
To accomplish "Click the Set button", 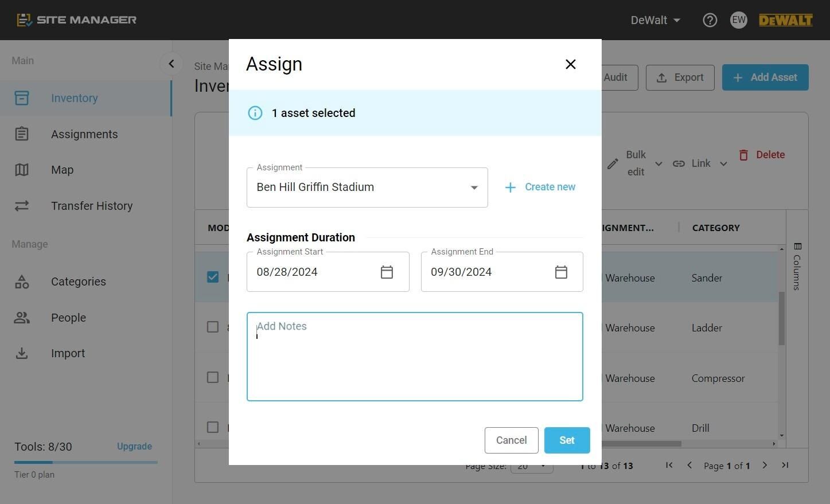I will [x=567, y=440].
